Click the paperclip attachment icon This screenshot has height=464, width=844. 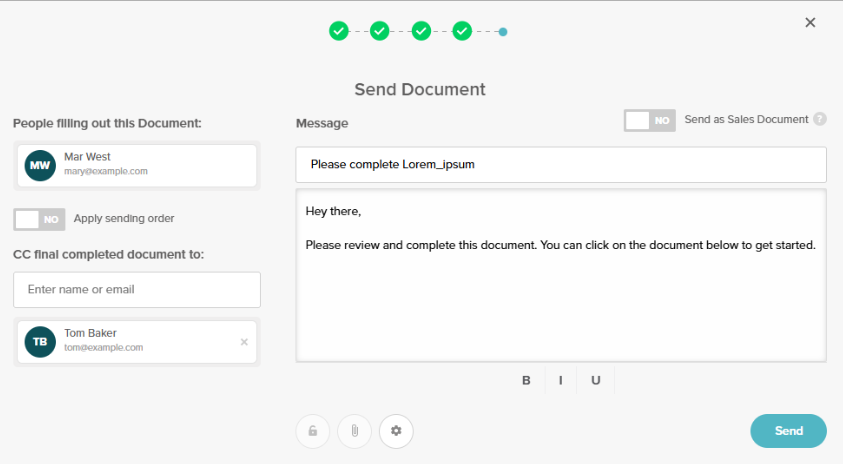tap(354, 431)
